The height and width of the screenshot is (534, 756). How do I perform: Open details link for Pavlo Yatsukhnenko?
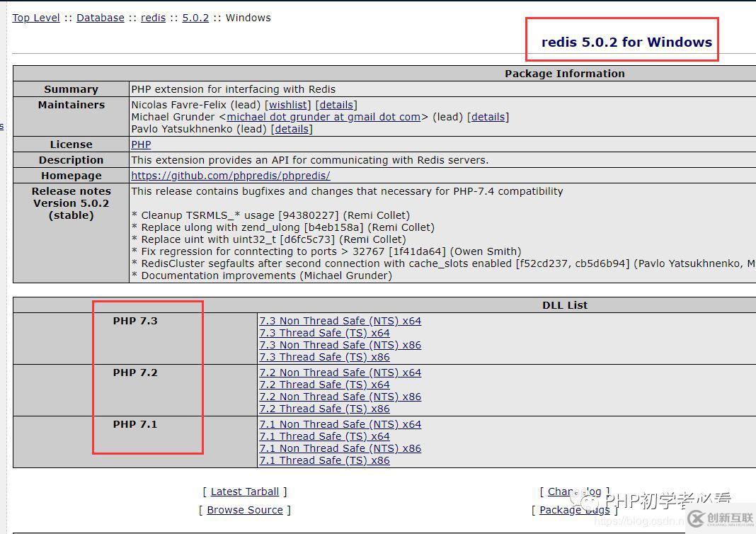coord(292,129)
